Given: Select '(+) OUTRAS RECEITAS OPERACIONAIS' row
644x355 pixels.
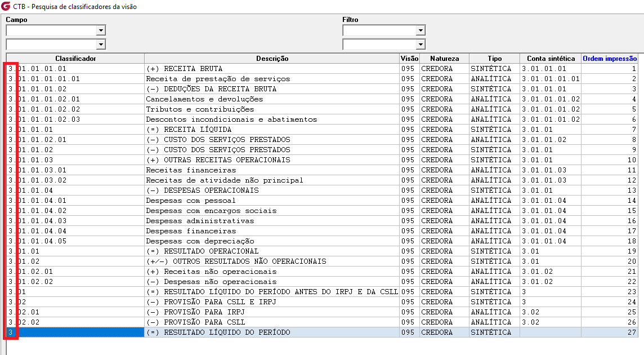Looking at the screenshot, I should [322, 160].
